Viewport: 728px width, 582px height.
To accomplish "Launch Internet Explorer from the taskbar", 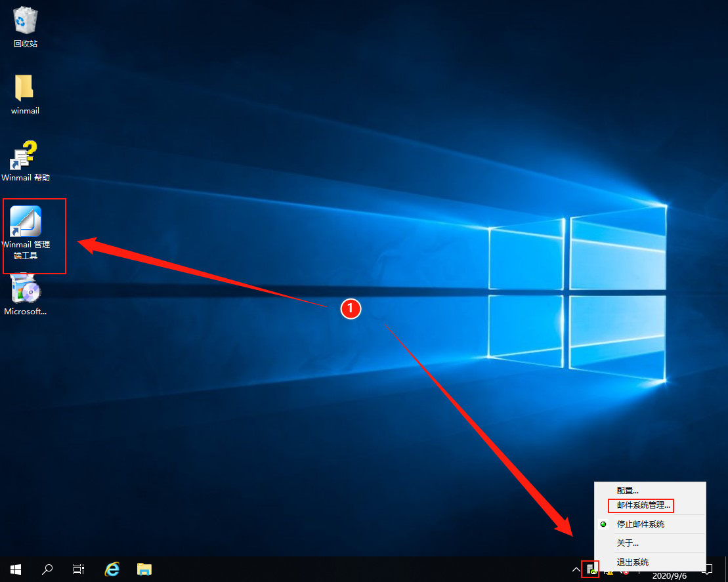I will click(112, 569).
